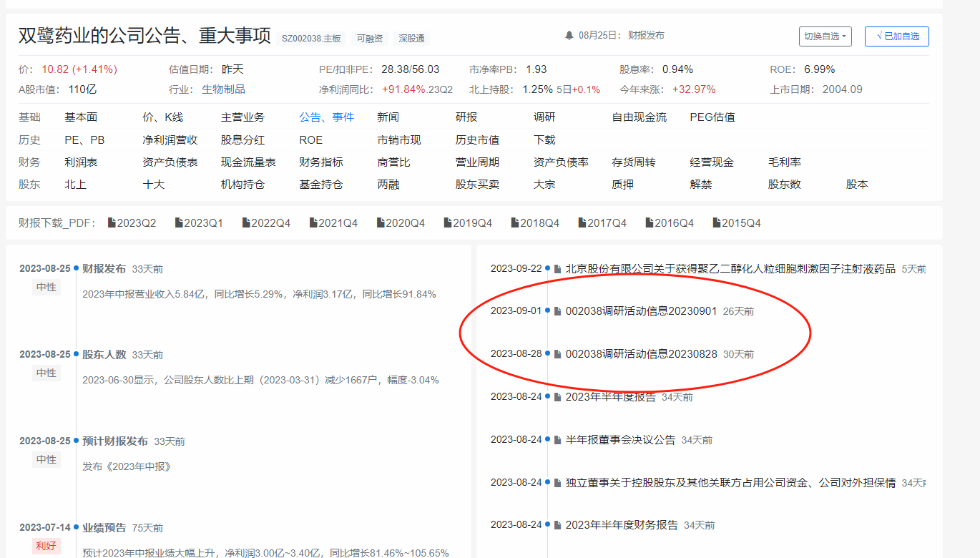
Task: Toggle the 已加自选 watchlist button
Action: (897, 36)
